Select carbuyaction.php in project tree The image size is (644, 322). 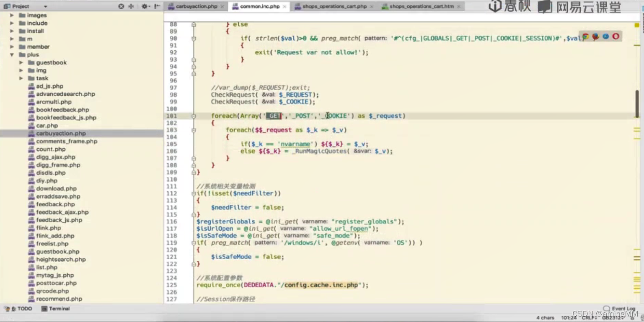[x=61, y=134]
